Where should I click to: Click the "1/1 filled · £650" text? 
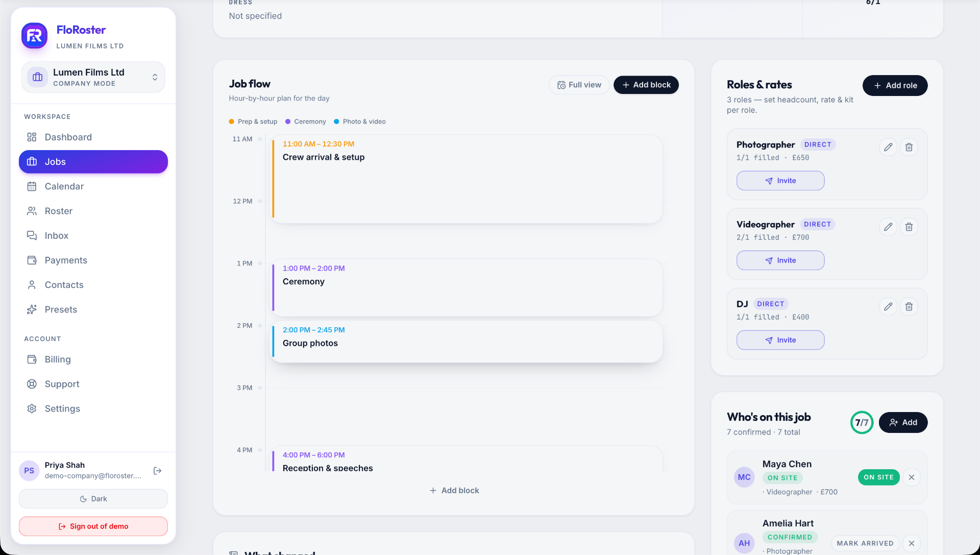click(x=772, y=158)
